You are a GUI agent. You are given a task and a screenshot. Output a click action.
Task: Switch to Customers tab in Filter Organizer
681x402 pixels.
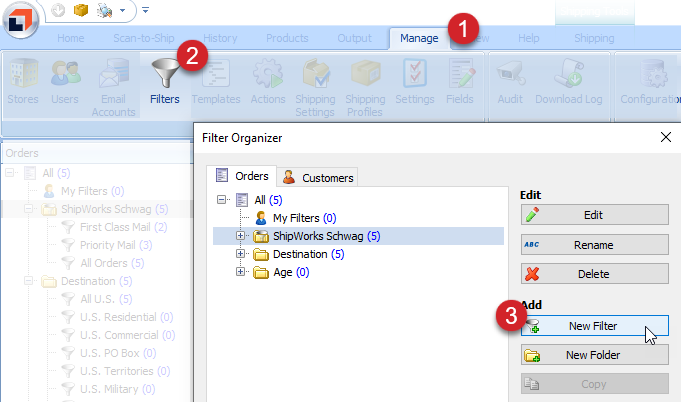tap(317, 178)
